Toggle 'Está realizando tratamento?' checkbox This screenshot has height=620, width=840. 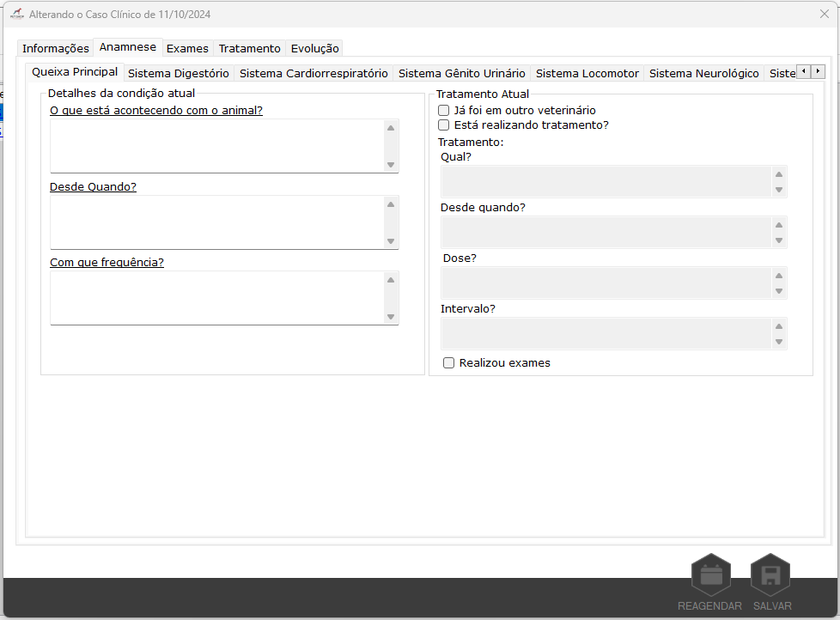tap(443, 125)
